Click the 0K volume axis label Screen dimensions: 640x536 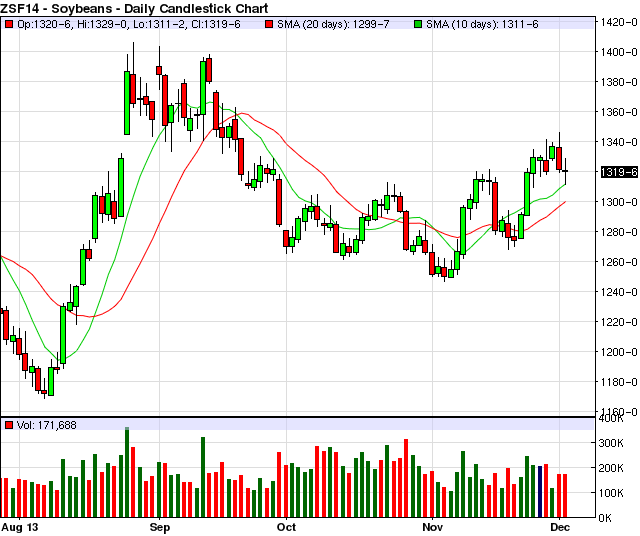pyautogui.click(x=605, y=518)
